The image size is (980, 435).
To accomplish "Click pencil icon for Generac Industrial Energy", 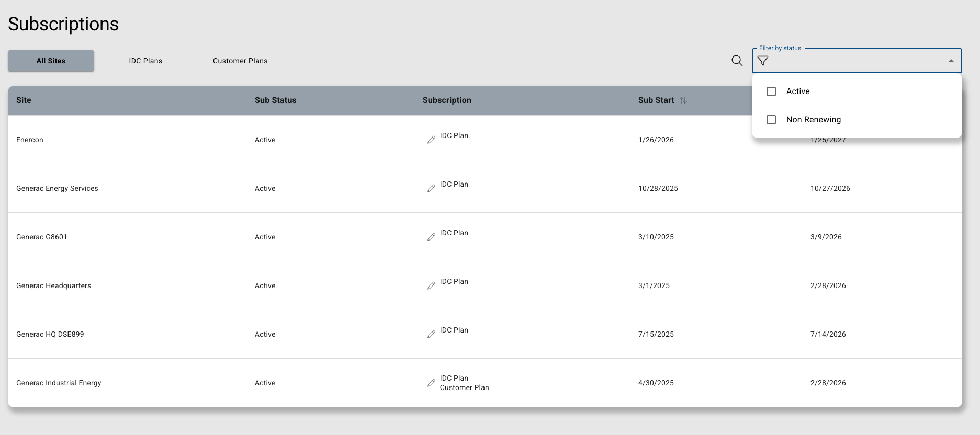I will point(431,383).
